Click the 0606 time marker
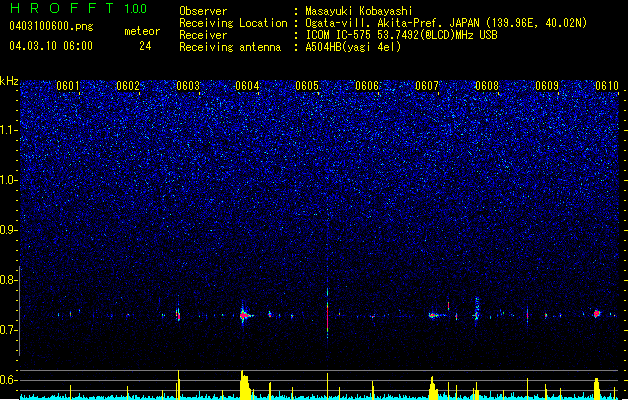The height and width of the screenshot is (400, 629). click(367, 85)
